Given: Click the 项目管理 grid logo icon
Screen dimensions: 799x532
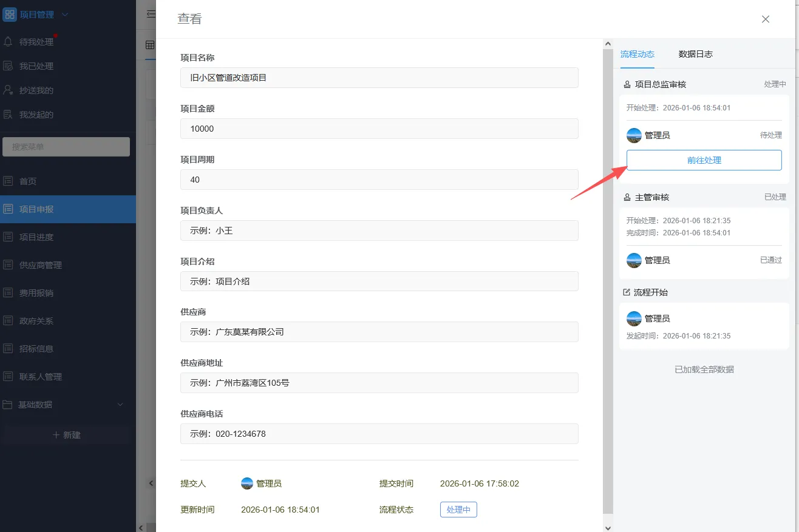Looking at the screenshot, I should 9,13.
